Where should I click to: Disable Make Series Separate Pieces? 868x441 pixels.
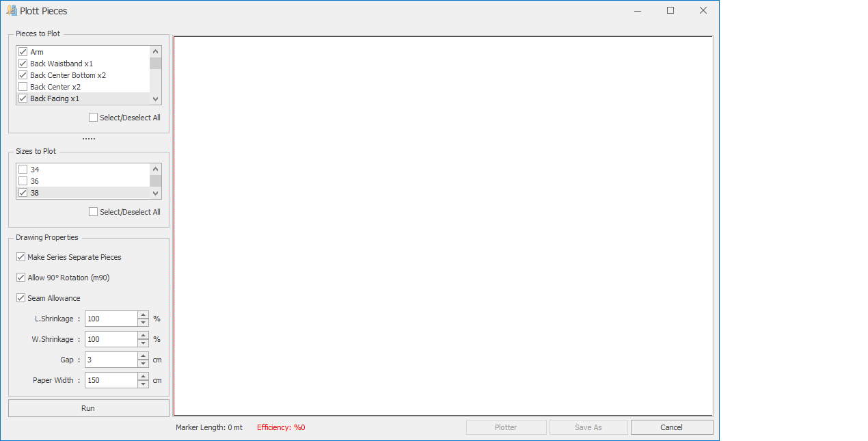(x=21, y=257)
